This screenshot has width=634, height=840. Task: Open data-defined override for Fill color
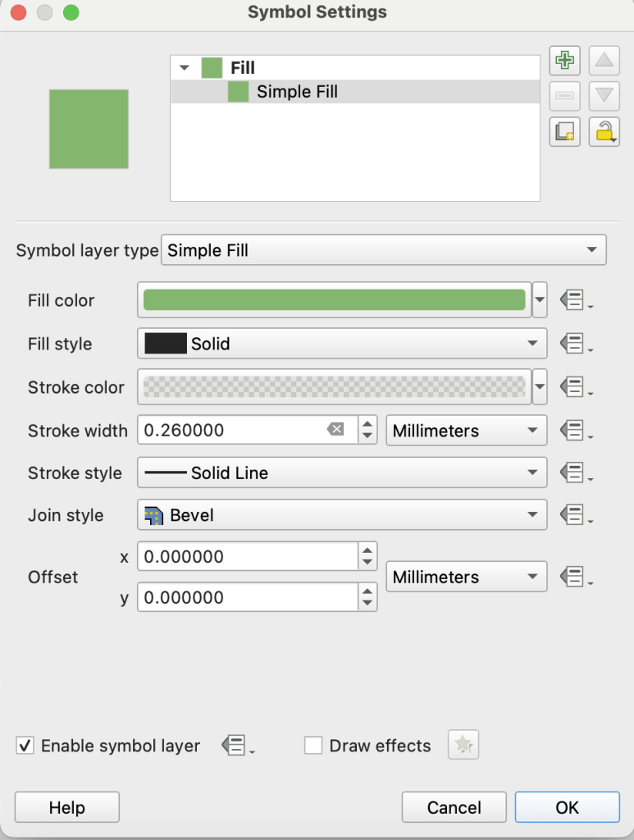click(575, 301)
